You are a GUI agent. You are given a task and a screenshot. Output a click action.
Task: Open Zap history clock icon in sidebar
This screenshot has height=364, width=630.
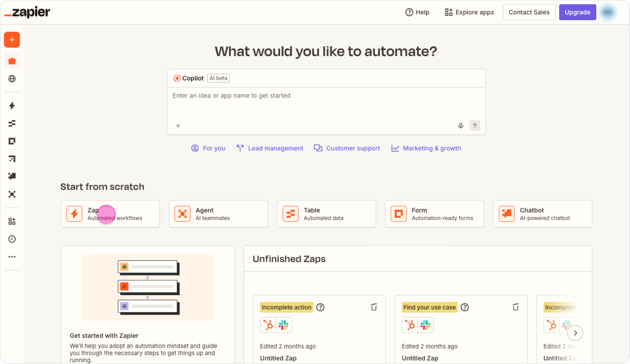click(x=12, y=239)
